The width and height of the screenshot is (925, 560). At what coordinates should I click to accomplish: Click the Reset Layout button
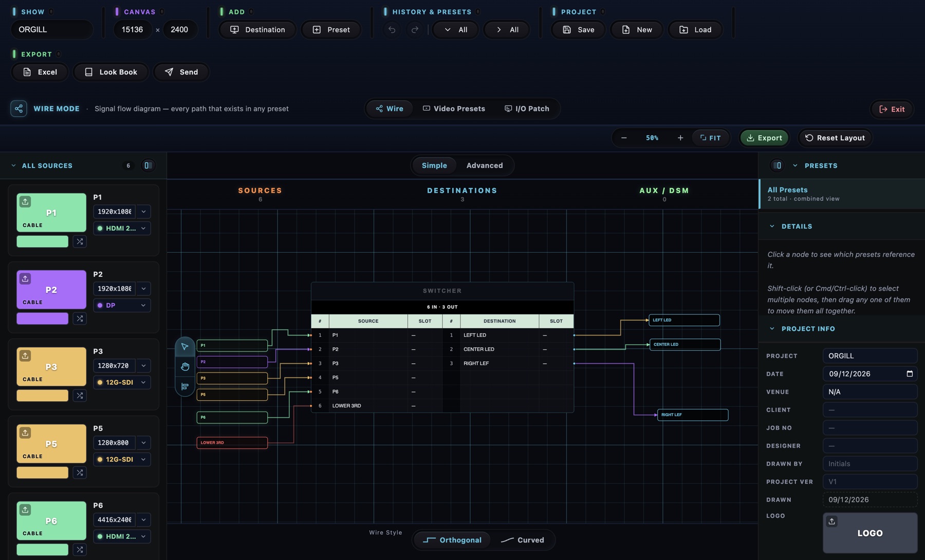click(x=835, y=138)
